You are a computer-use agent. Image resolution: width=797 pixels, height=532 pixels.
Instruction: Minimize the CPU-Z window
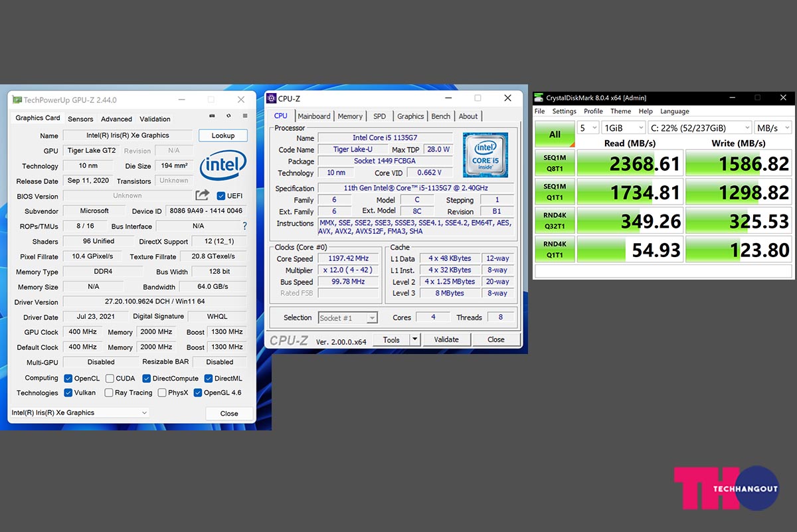point(447,98)
